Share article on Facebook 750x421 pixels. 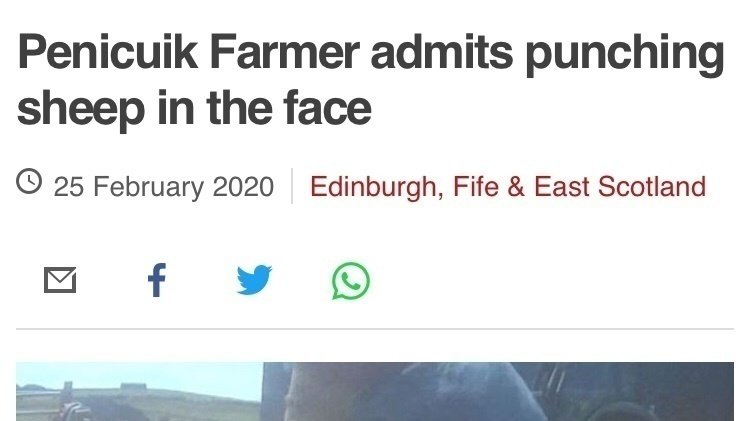pyautogui.click(x=156, y=281)
